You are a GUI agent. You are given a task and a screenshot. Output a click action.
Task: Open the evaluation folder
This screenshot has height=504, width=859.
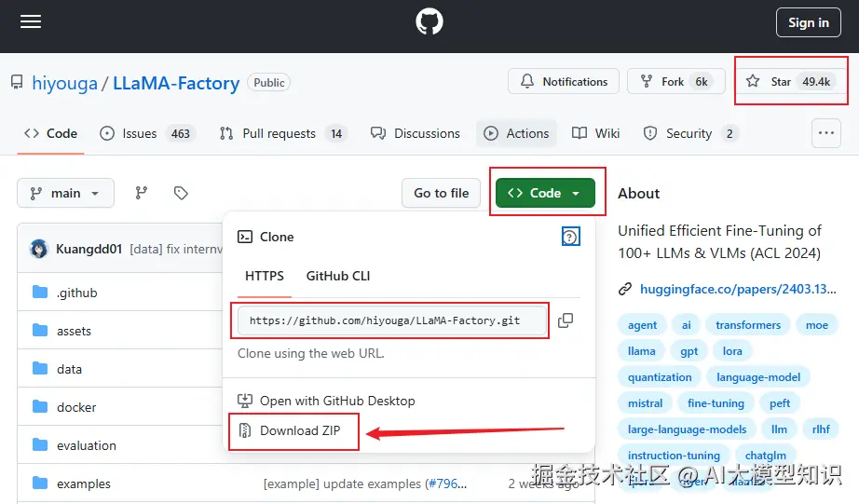coord(87,446)
